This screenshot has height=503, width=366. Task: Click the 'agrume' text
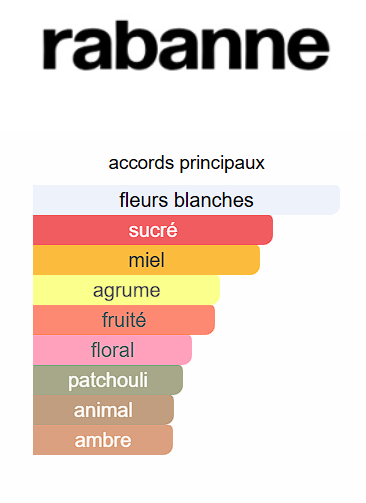(127, 291)
